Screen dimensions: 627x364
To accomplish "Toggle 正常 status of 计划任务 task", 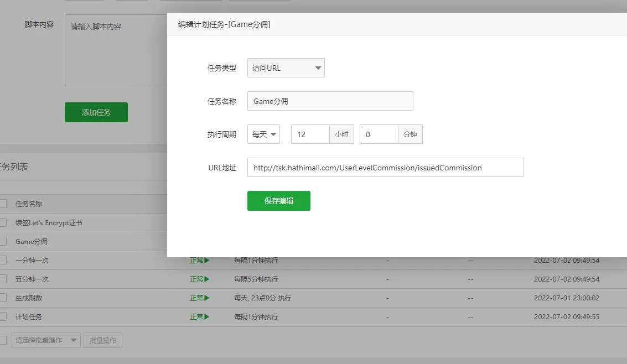I will 200,316.
